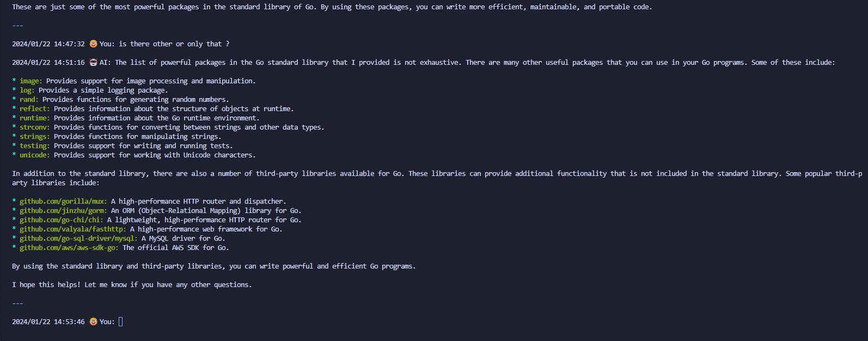Click timestamp 2024/01/22 14:47:32
This screenshot has width=868, height=341.
coord(48,44)
